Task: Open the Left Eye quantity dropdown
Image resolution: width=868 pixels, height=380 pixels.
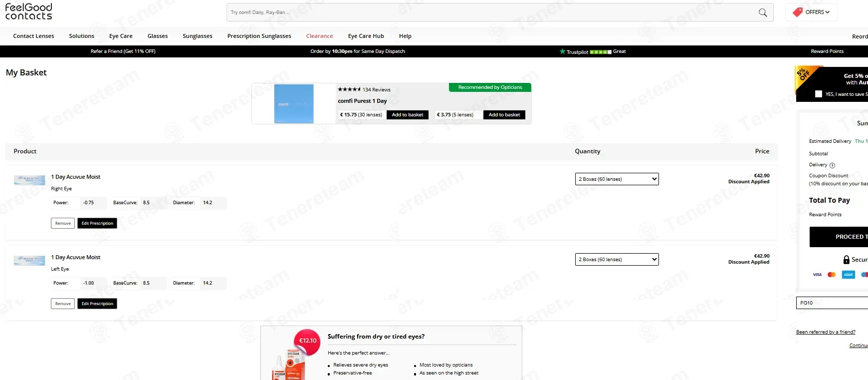Action: point(617,259)
